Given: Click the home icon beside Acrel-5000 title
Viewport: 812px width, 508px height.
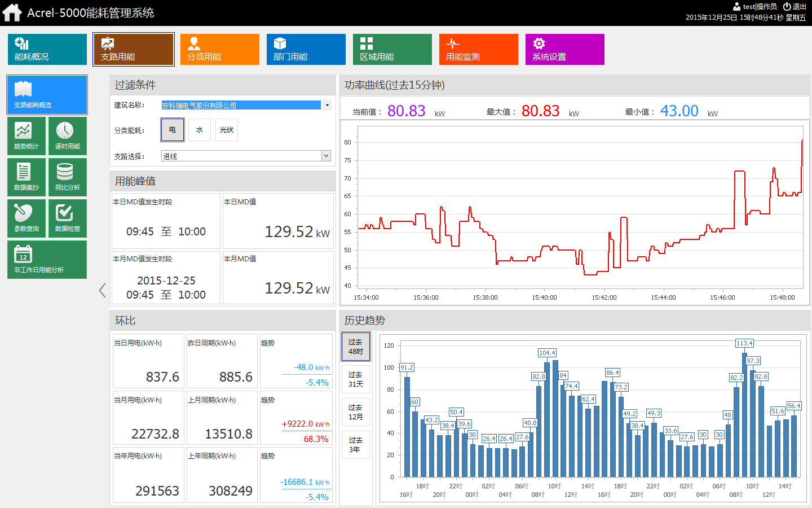Looking at the screenshot, I should pos(12,12).
